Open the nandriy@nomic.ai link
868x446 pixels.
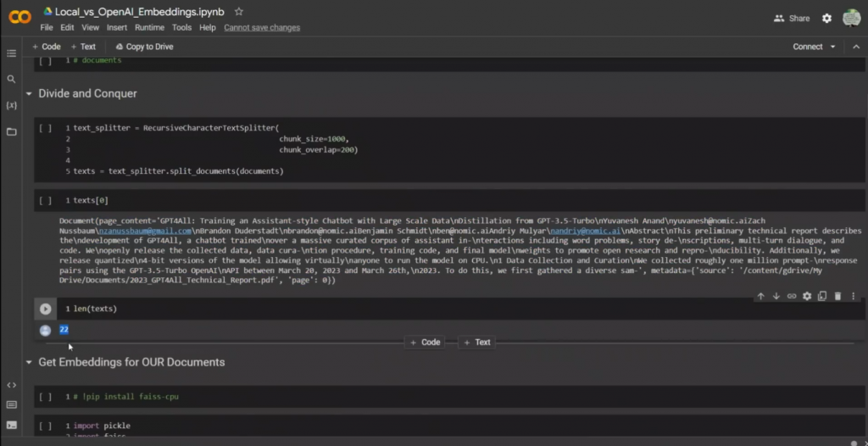(x=585, y=231)
